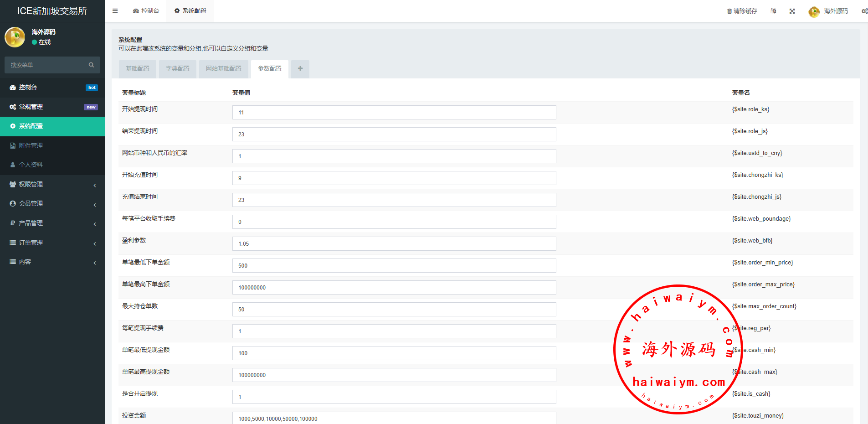The height and width of the screenshot is (424, 868).
Task: Switch to the 基础配置 tab
Action: (138, 69)
